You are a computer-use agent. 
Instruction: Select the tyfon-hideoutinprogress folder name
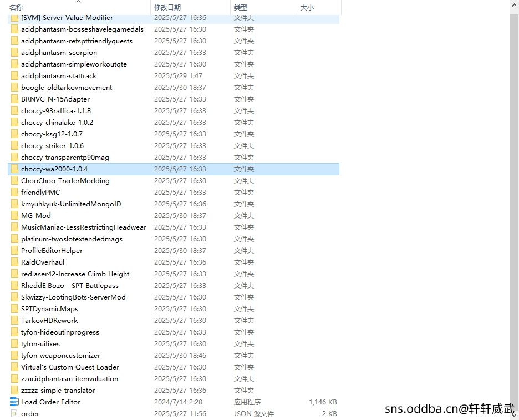[x=60, y=332]
